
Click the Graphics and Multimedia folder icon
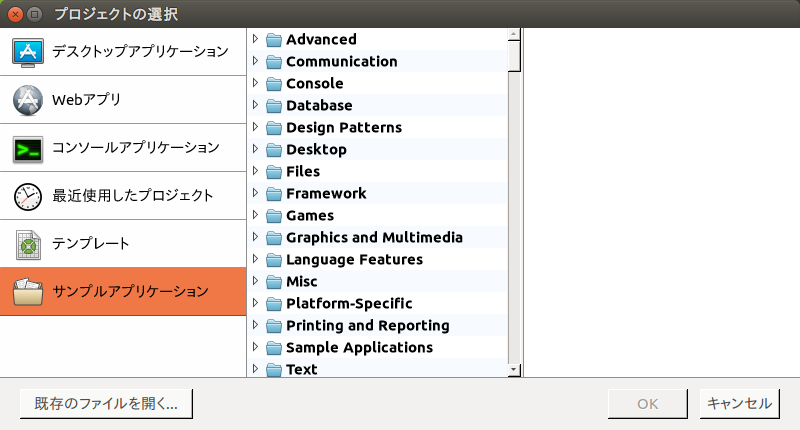(x=274, y=238)
